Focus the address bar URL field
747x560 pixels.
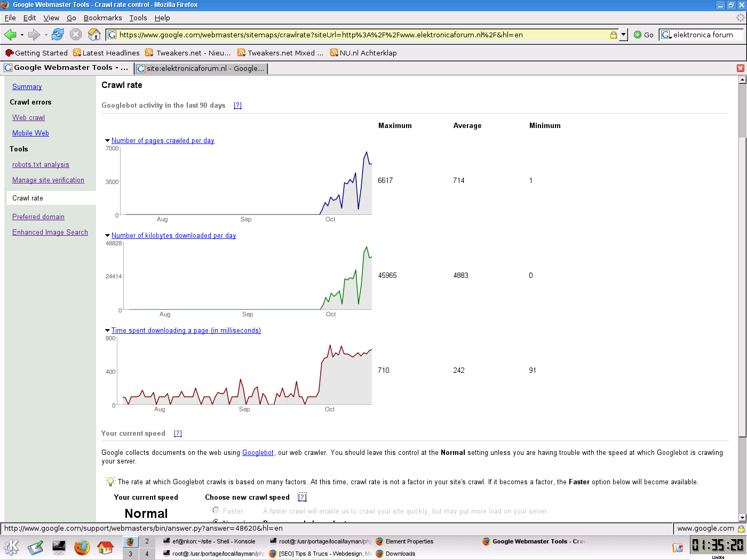(363, 35)
